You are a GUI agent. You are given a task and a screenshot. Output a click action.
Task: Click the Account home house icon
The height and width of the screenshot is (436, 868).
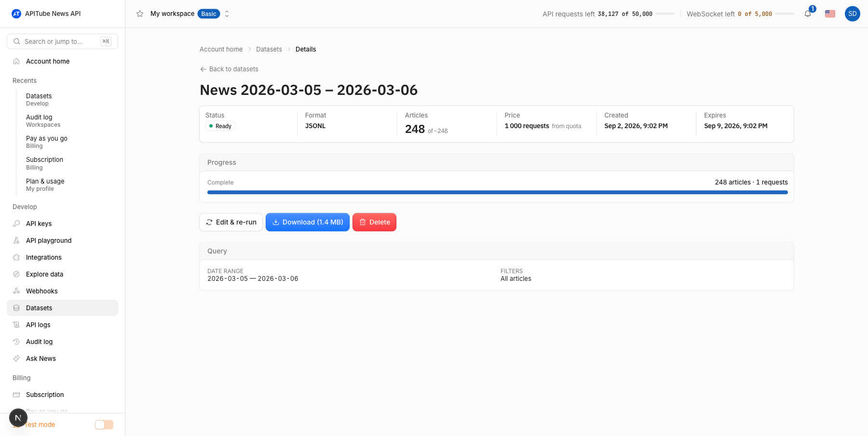pyautogui.click(x=16, y=61)
